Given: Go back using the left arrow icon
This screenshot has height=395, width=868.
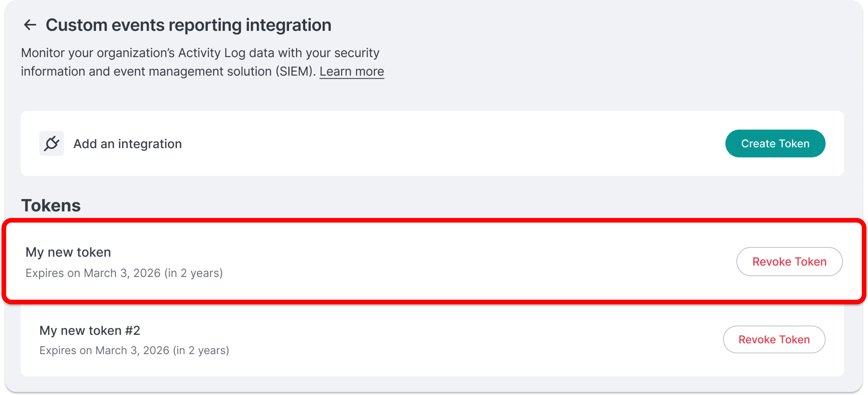Looking at the screenshot, I should click(30, 25).
